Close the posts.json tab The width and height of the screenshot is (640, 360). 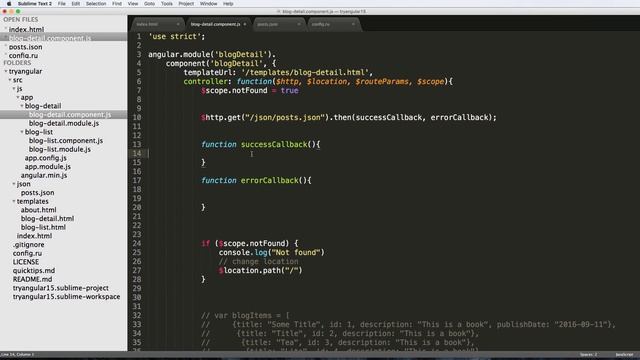click(299, 24)
